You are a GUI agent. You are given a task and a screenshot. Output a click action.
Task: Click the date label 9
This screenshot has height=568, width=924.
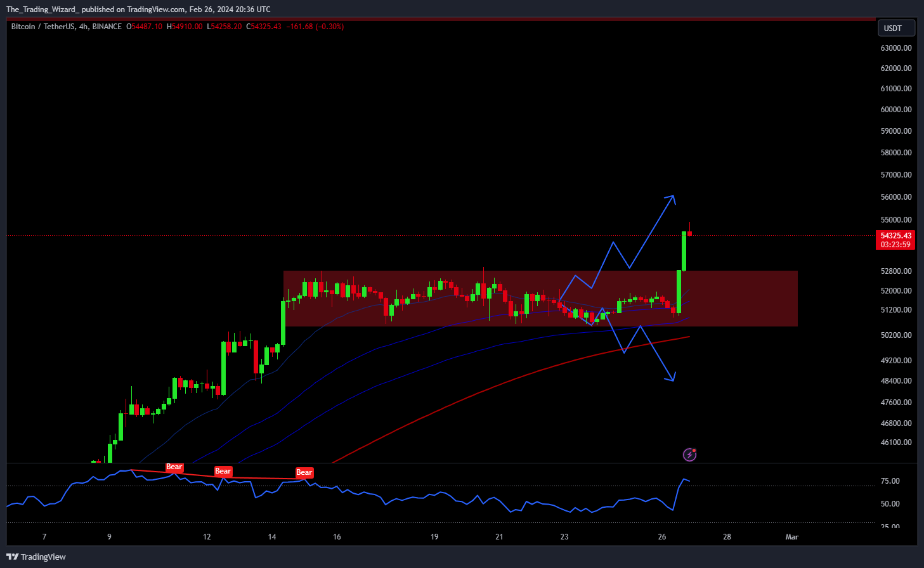(109, 537)
